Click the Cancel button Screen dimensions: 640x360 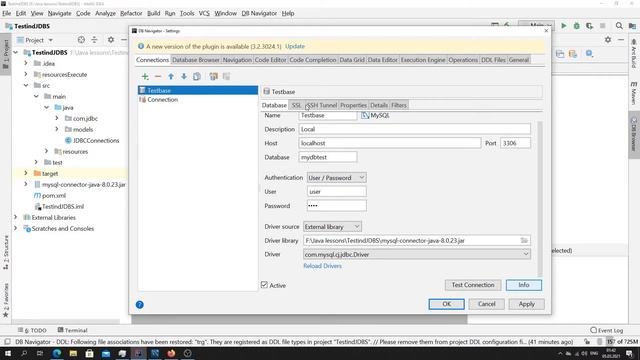[487, 304]
